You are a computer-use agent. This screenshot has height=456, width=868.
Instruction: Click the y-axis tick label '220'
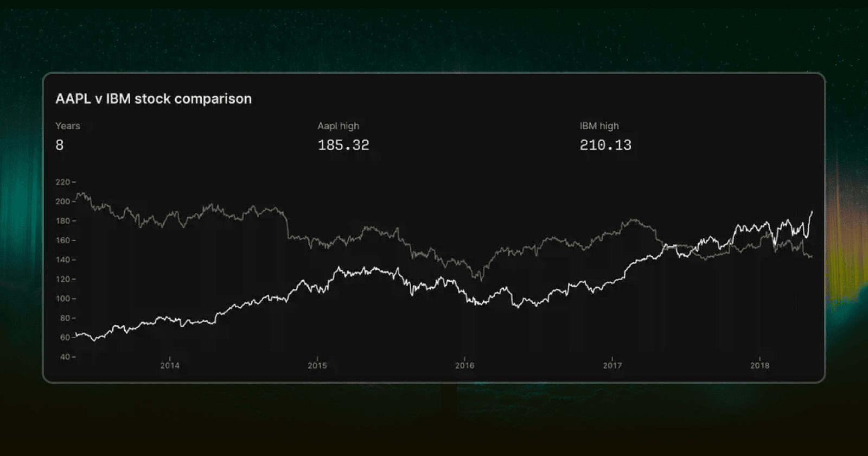pyautogui.click(x=63, y=182)
